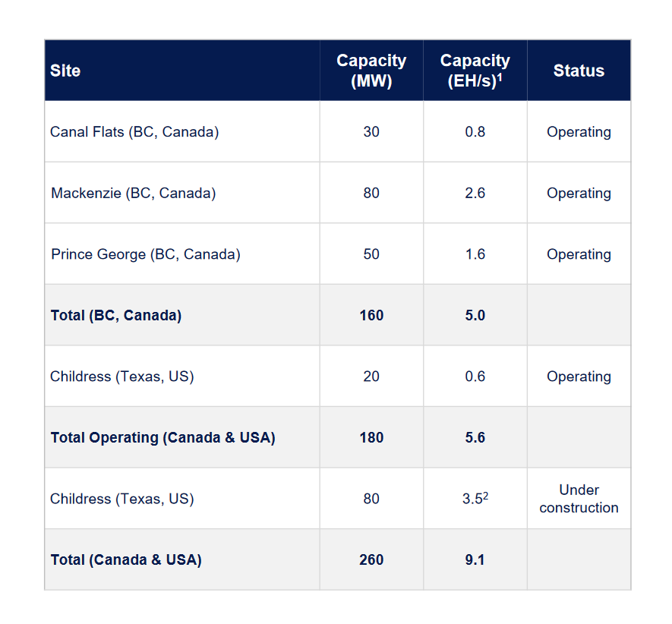Click the Total (BC, Canada) row label

coord(116,315)
